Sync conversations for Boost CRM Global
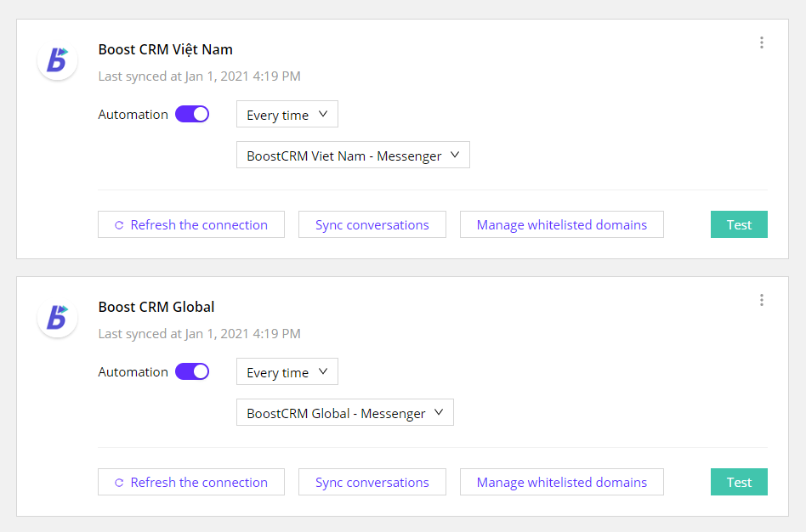806x532 pixels. tap(372, 482)
